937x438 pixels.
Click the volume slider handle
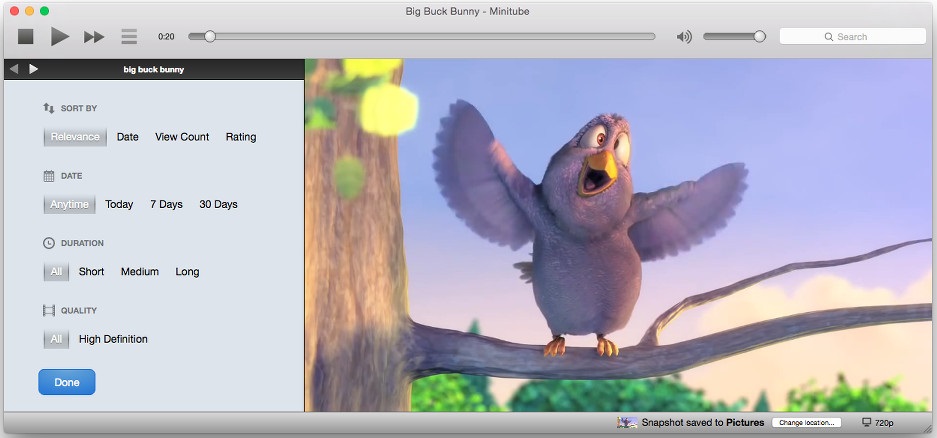(x=760, y=36)
